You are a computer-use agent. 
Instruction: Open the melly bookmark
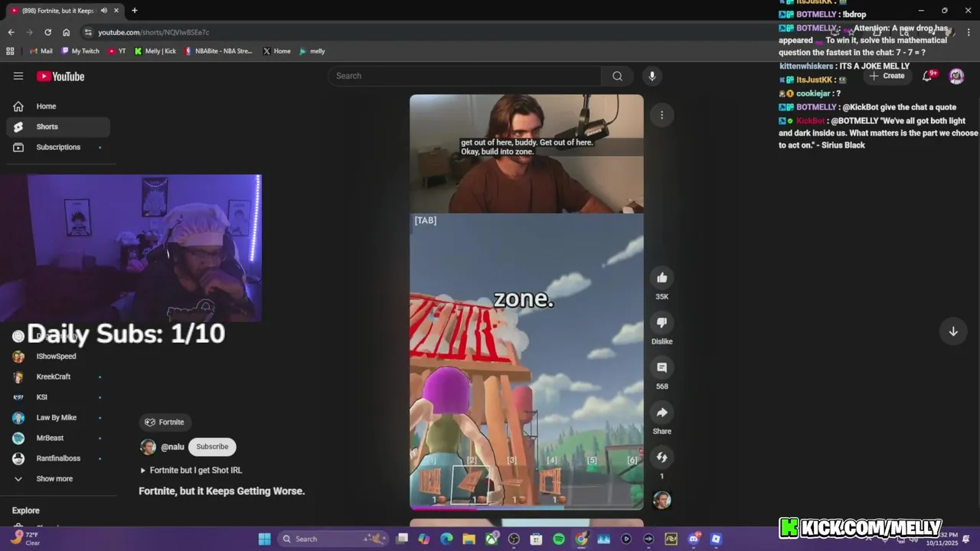pos(312,51)
